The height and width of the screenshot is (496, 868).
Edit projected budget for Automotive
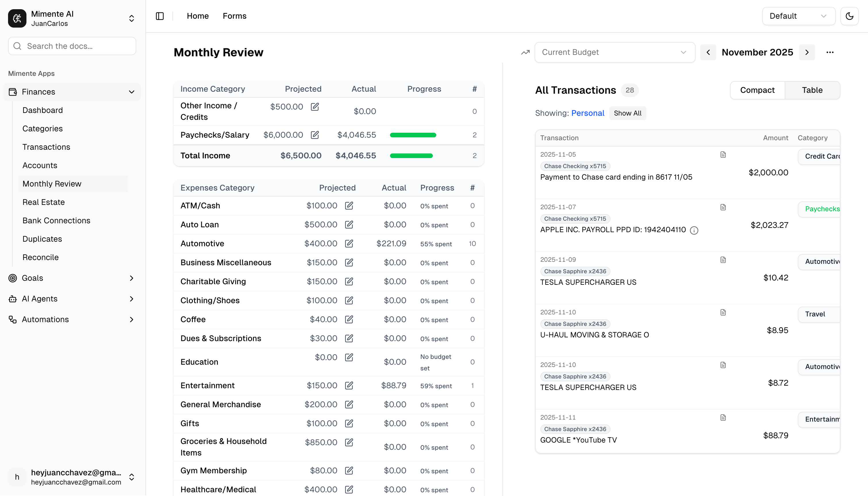[349, 244]
